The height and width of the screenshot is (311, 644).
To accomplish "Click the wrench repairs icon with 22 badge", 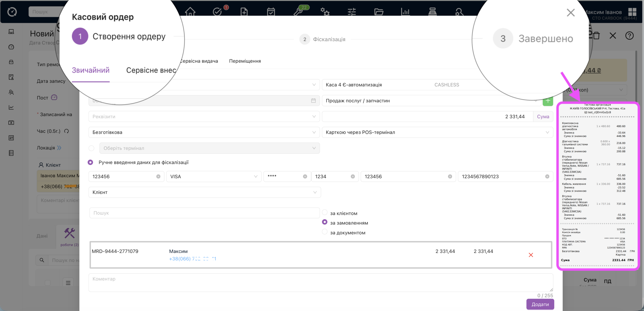I will (298, 12).
